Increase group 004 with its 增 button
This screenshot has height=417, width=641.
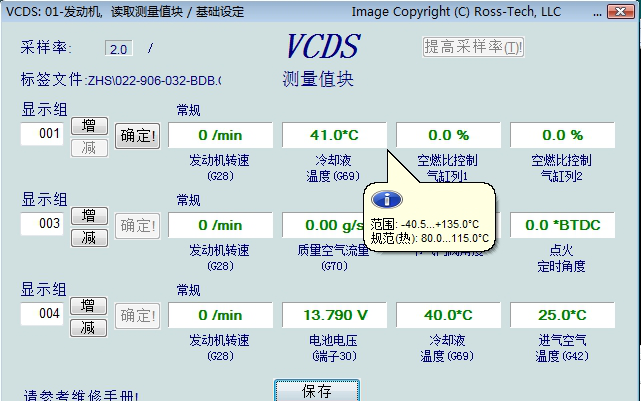pos(89,305)
